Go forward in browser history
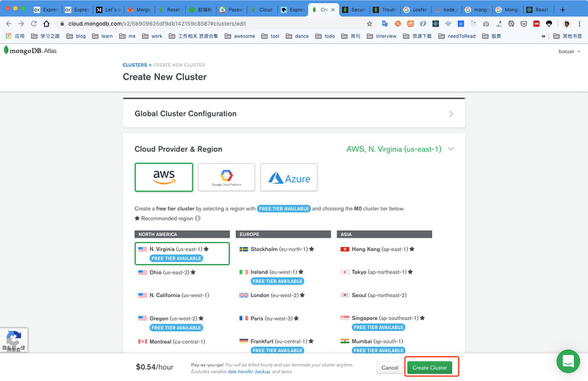Image resolution: width=588 pixels, height=381 pixels. (x=21, y=24)
